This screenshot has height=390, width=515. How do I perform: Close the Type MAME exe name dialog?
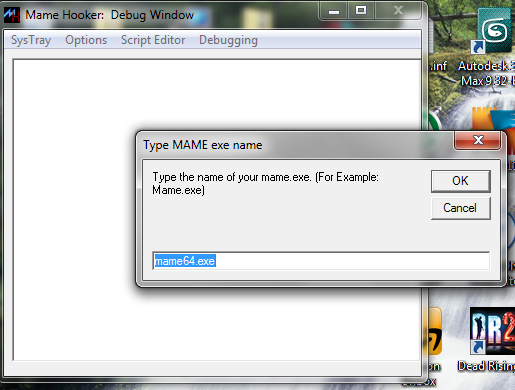click(x=478, y=140)
